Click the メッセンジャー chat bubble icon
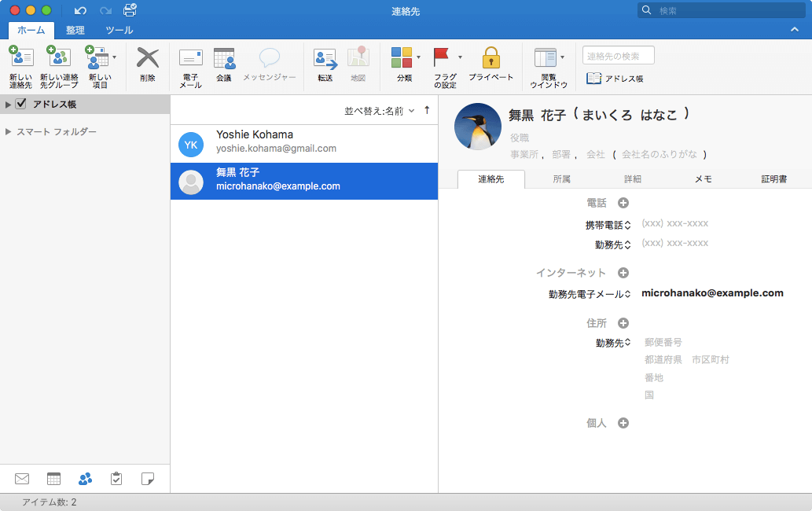The height and width of the screenshot is (511, 812). tap(270, 57)
